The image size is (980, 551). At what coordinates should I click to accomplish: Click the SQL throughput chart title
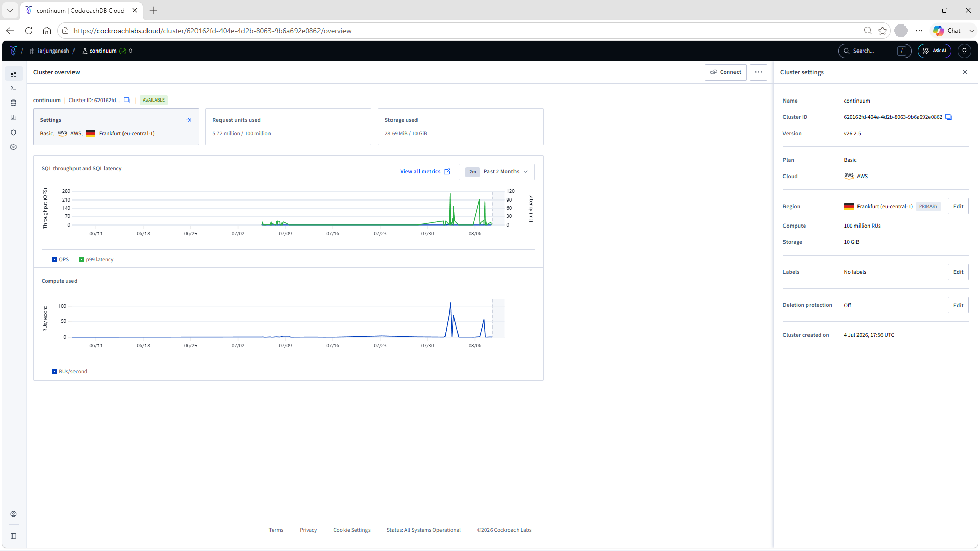click(x=61, y=169)
